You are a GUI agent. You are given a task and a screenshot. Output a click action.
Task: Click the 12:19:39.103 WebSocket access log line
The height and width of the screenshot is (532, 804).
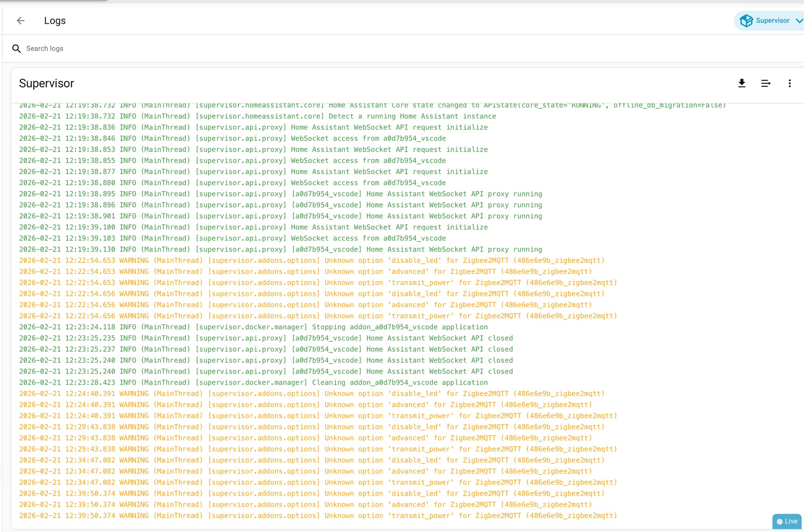tap(232, 238)
